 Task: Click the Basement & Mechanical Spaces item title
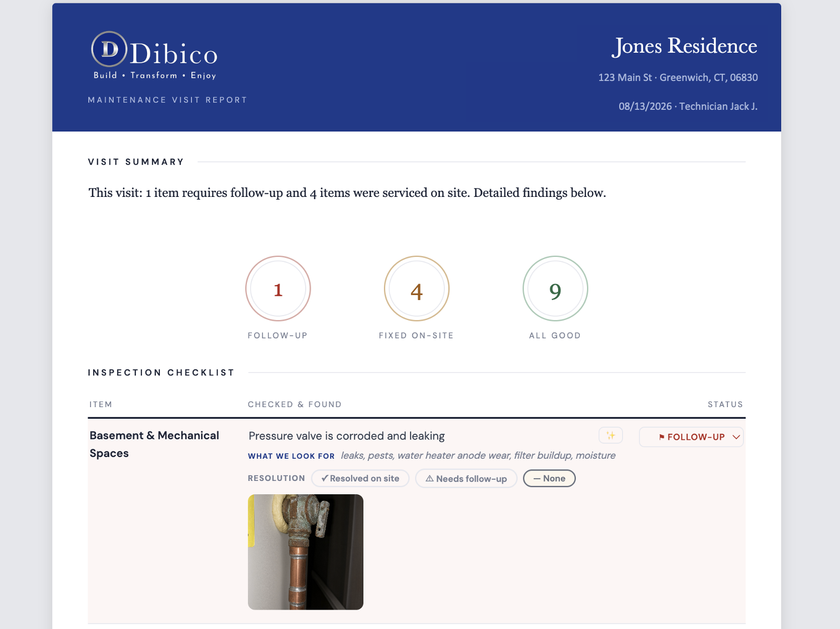tap(154, 444)
